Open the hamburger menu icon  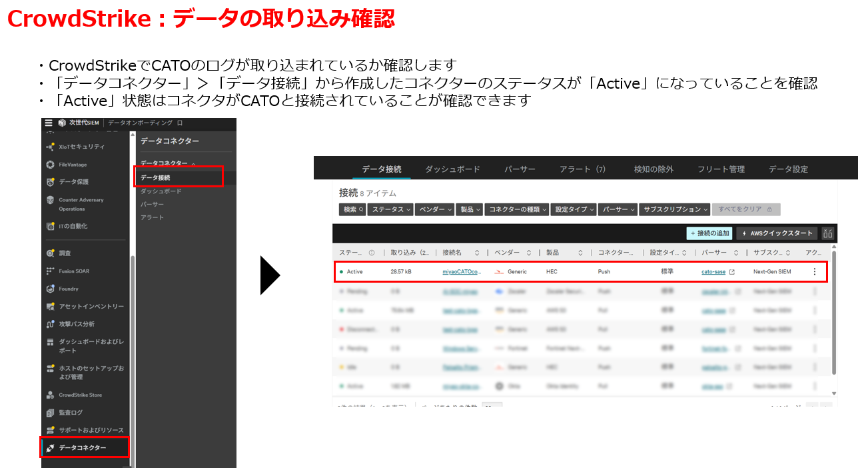tap(49, 123)
